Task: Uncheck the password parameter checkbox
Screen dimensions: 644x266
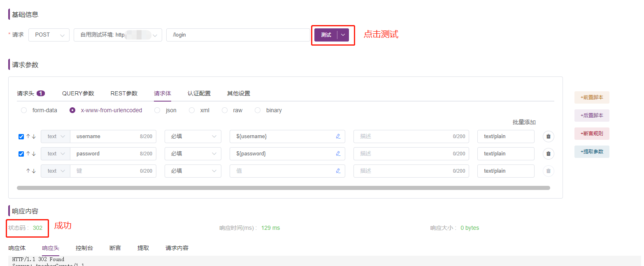Action: 21,153
